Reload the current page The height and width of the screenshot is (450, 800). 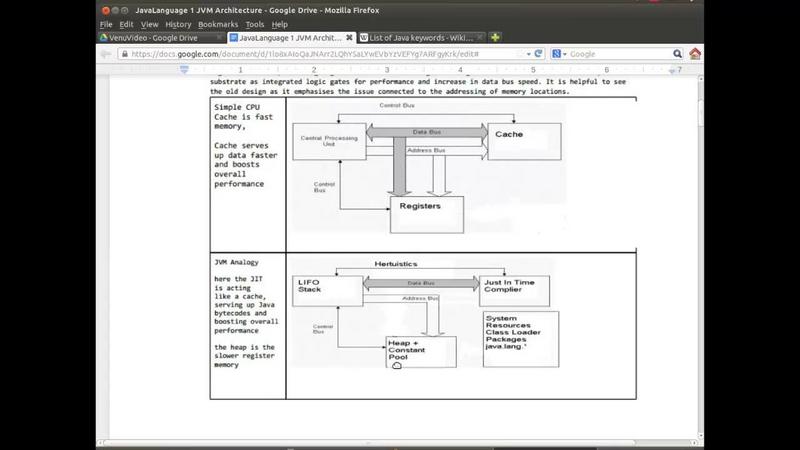[538, 53]
